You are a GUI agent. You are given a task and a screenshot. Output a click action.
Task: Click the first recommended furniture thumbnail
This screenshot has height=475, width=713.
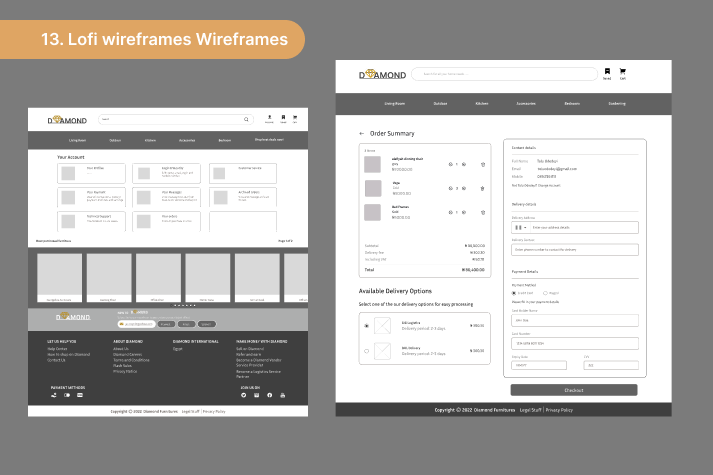59,276
